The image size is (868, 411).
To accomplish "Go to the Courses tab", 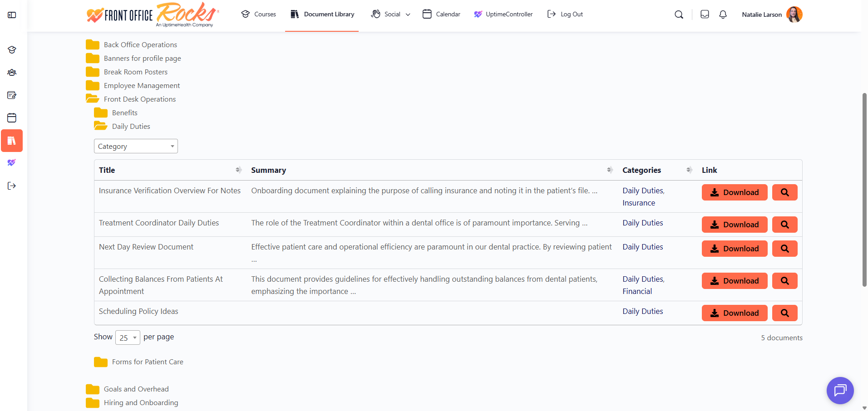I will [259, 15].
